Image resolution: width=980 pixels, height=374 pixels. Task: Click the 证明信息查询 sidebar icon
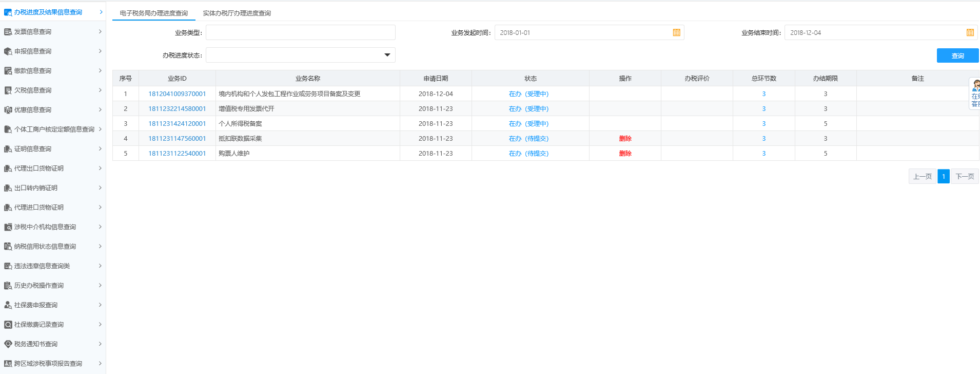pyautogui.click(x=8, y=149)
